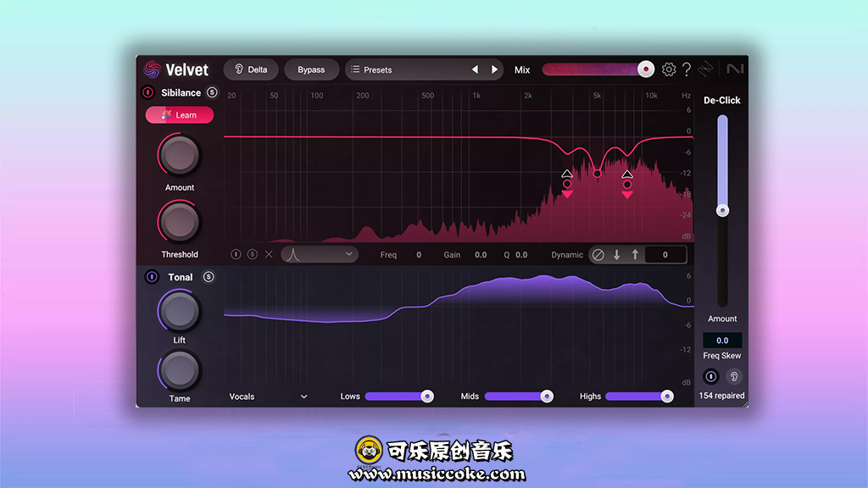868x488 pixels.
Task: Click the Freq Skew value field
Action: [722, 341]
